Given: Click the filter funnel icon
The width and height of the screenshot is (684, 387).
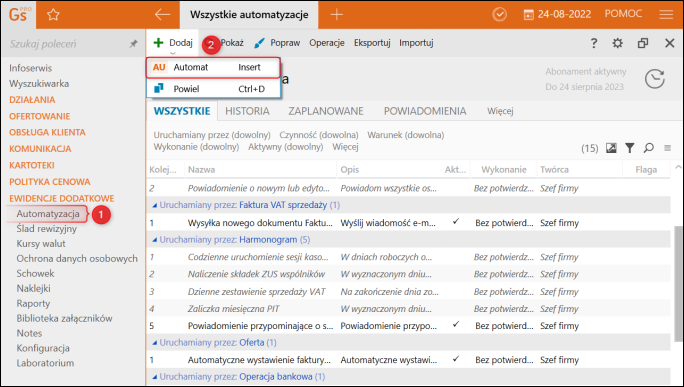Looking at the screenshot, I should pos(629,148).
